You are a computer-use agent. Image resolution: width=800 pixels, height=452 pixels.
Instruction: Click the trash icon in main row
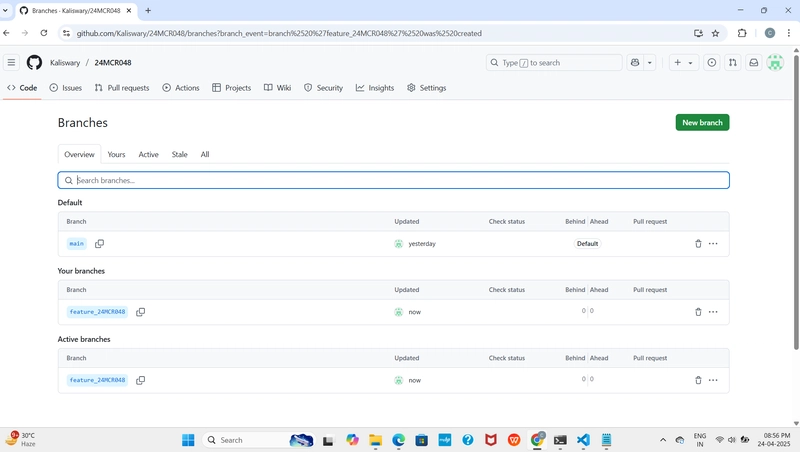pos(698,244)
